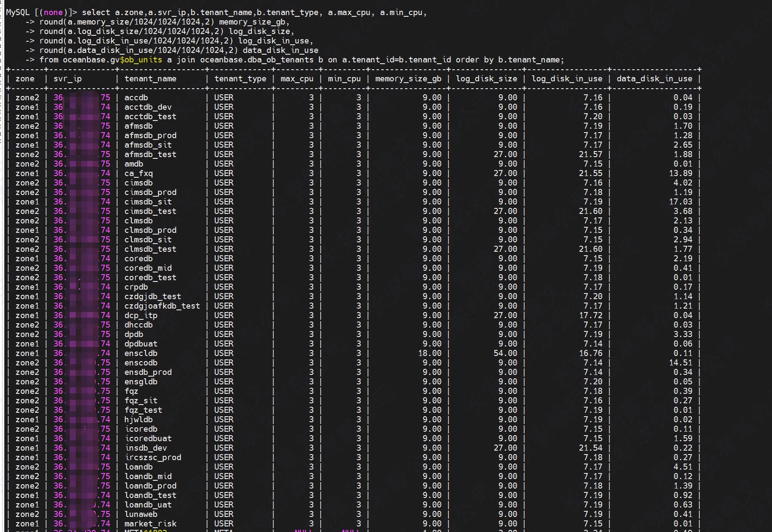This screenshot has height=532, width=772.
Task: Select the ca_fxq tenant name
Action: tap(139, 173)
